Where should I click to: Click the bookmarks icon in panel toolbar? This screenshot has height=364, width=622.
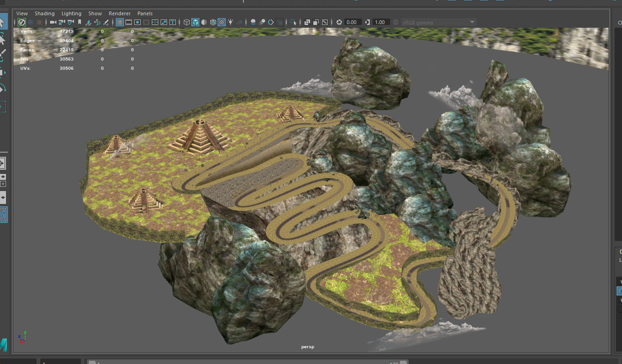click(80, 22)
